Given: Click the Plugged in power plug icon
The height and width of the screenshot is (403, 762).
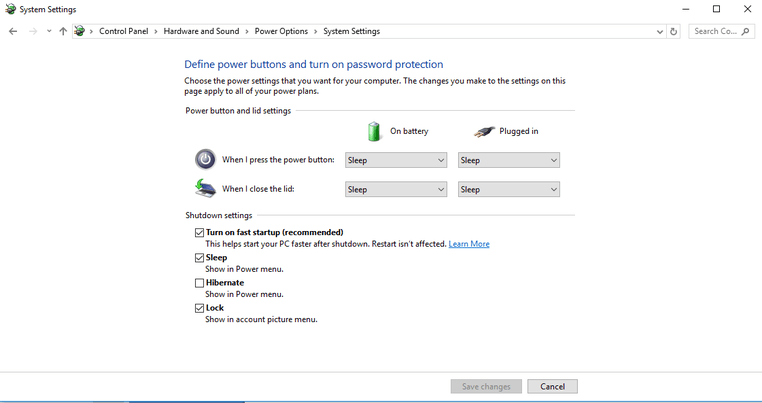Looking at the screenshot, I should (x=484, y=131).
